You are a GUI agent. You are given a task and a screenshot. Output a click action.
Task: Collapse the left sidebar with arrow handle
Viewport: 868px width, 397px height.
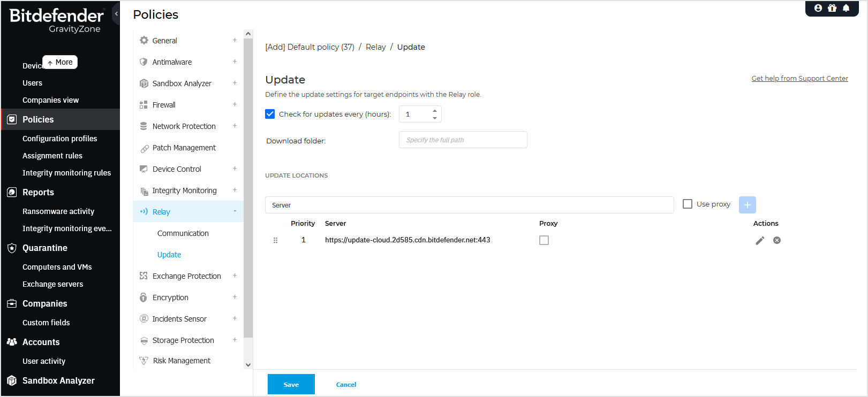pos(116,14)
